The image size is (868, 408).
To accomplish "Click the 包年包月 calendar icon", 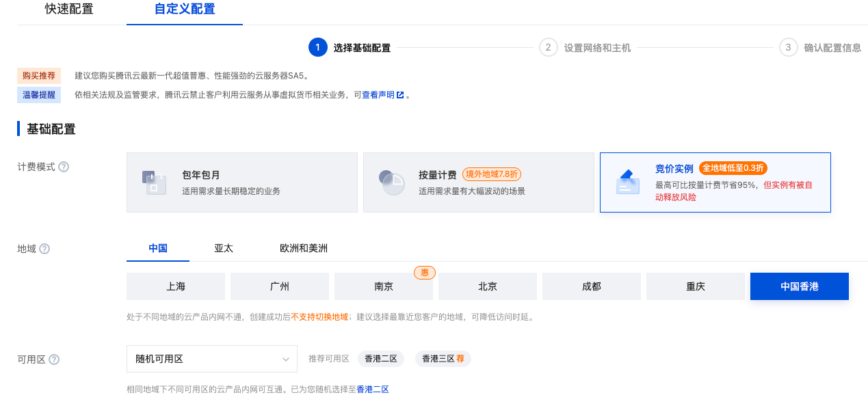I will (155, 182).
